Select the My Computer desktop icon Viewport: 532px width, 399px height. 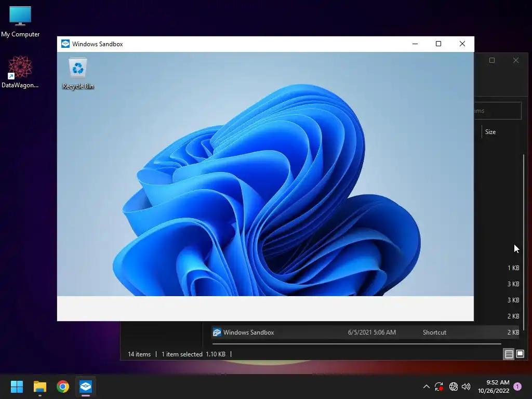click(20, 21)
